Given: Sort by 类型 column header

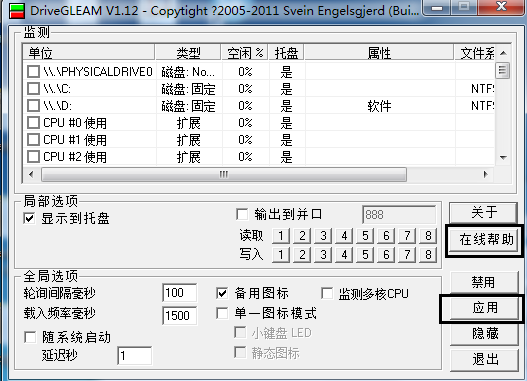Looking at the screenshot, I should pyautogui.click(x=188, y=53).
